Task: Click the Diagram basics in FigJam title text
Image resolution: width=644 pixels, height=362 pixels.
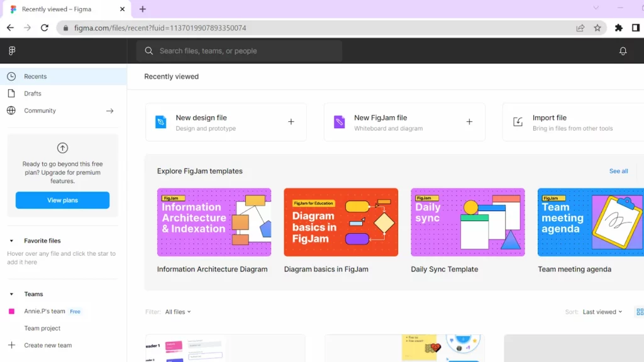Action: pos(326,269)
